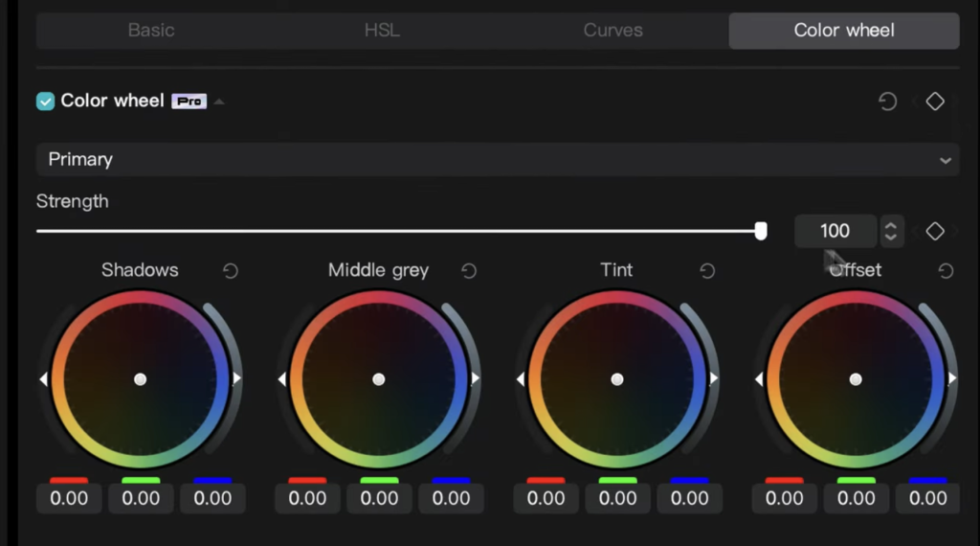Increase Strength with the stepper arrow

(891, 226)
